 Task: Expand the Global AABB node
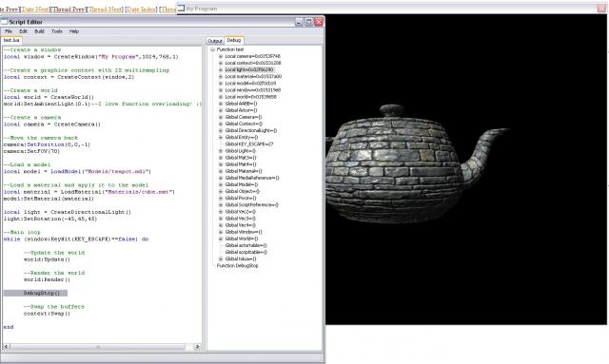[221, 104]
